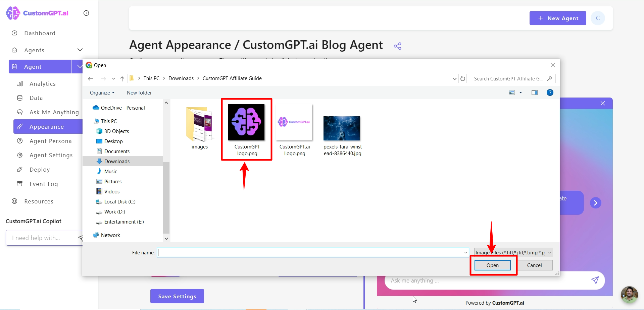This screenshot has width=644, height=310.
Task: Open the user avatar C menu
Action: coord(598,18)
